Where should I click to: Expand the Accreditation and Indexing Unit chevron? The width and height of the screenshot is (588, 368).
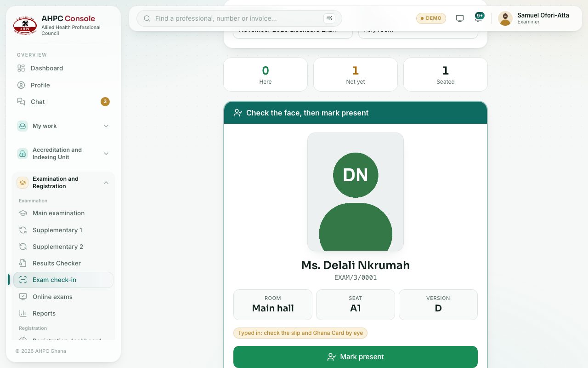tap(106, 154)
